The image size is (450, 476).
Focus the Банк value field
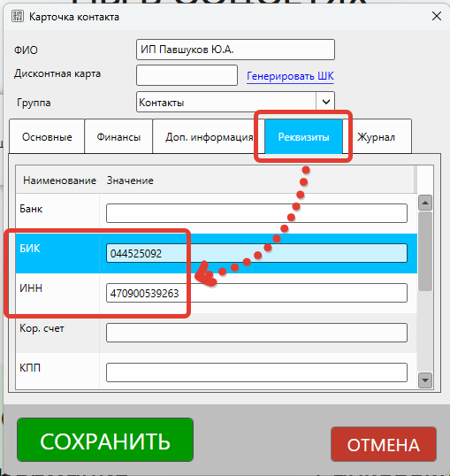pos(256,213)
